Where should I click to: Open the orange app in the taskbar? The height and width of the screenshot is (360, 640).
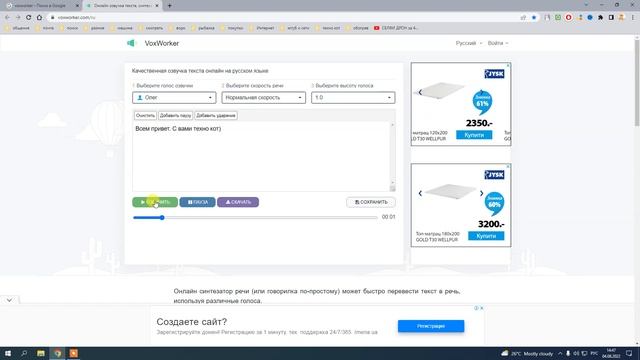point(73,353)
